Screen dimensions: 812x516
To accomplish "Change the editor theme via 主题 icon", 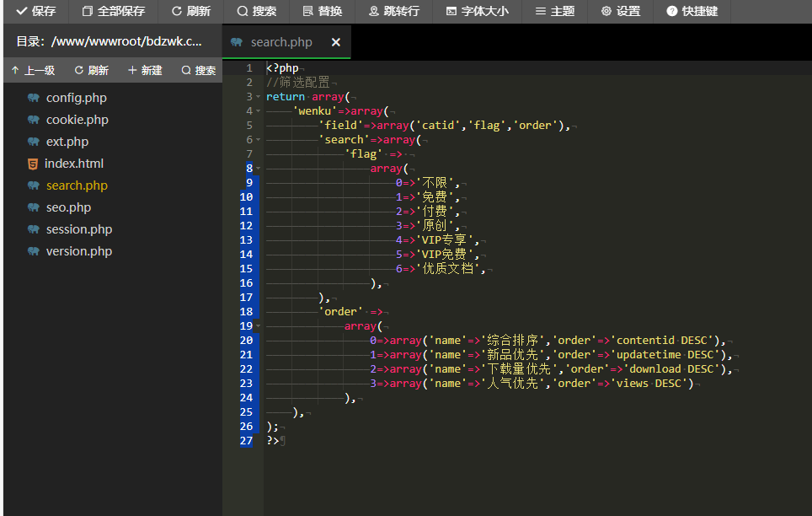I will [x=553, y=12].
